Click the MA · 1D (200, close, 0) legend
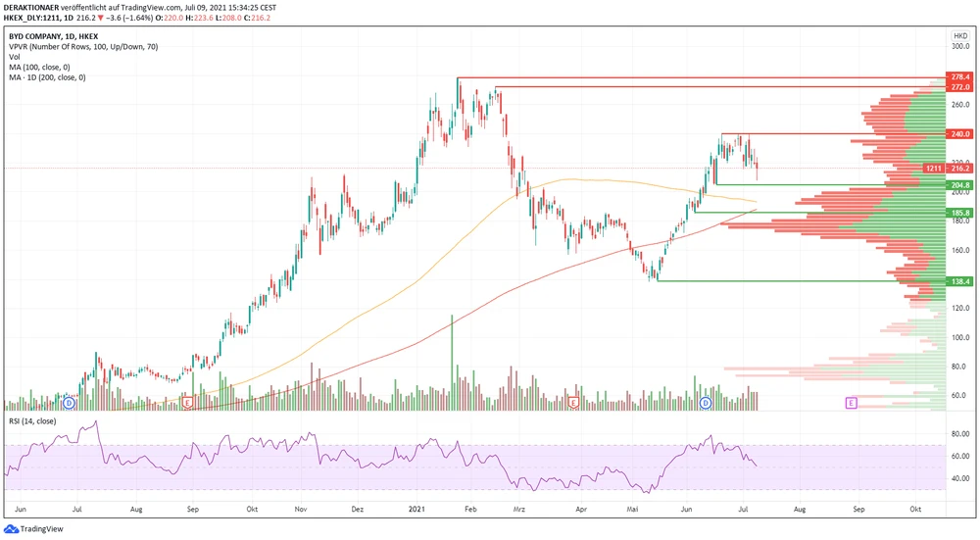 (x=49, y=76)
